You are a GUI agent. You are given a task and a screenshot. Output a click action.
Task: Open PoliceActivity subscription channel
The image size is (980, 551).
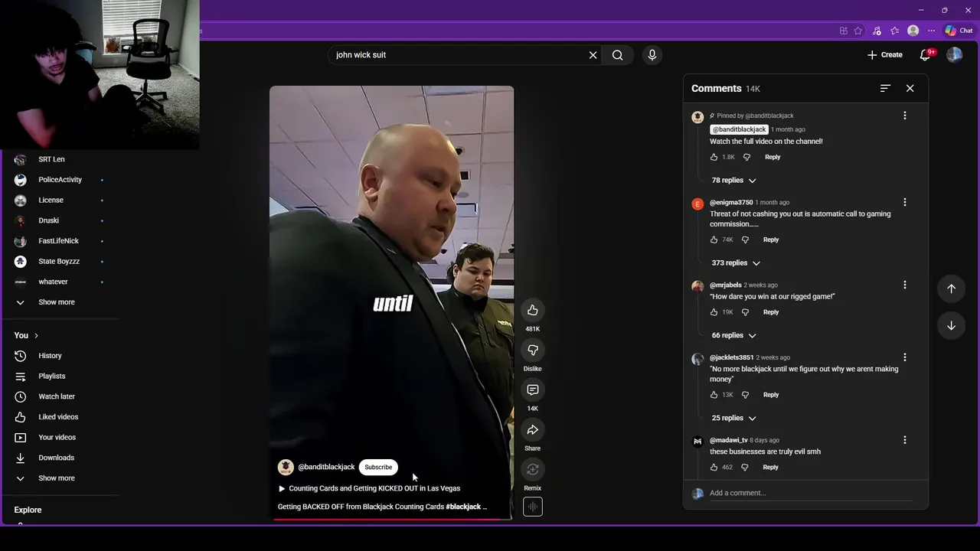coord(60,180)
